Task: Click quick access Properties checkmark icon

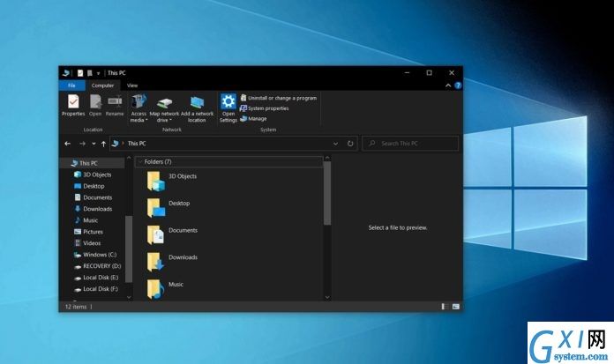Action: point(80,73)
